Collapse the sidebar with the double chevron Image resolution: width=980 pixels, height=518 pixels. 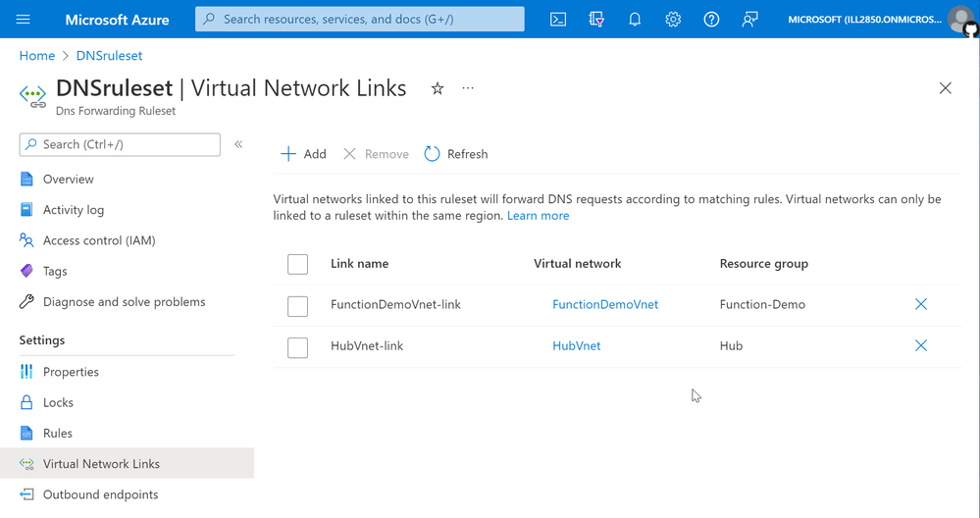pos(238,144)
